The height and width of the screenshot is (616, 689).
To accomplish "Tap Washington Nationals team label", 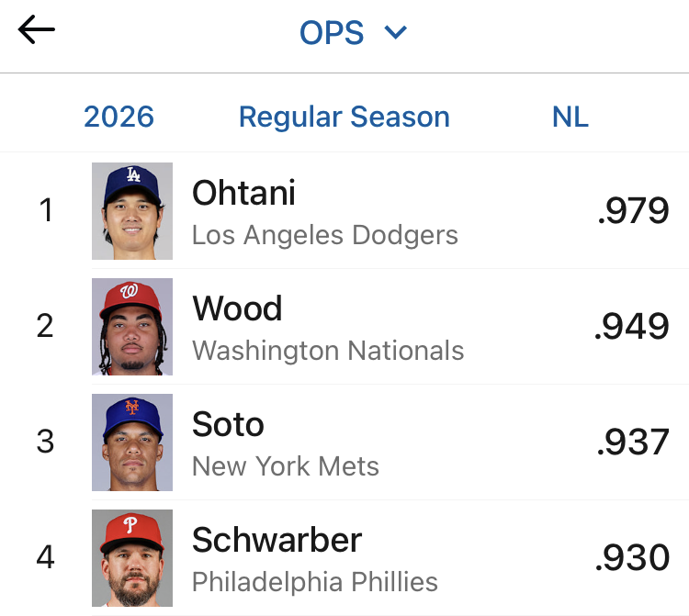I will click(328, 351).
